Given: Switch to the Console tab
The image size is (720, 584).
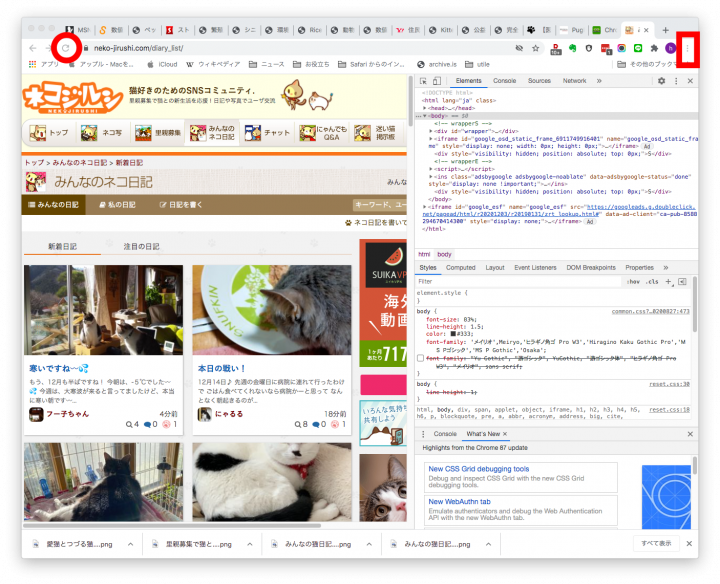Looking at the screenshot, I should [x=505, y=81].
